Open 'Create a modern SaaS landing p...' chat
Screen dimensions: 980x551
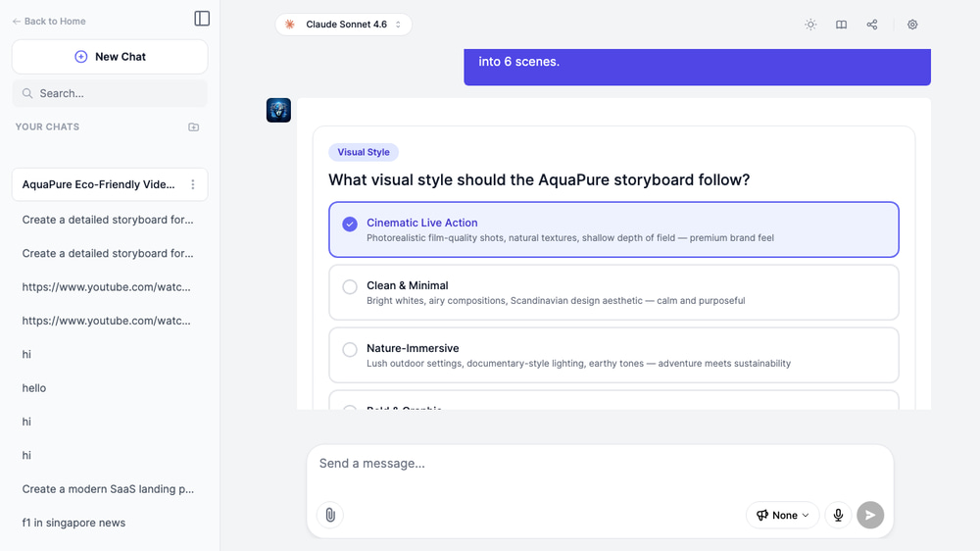108,489
